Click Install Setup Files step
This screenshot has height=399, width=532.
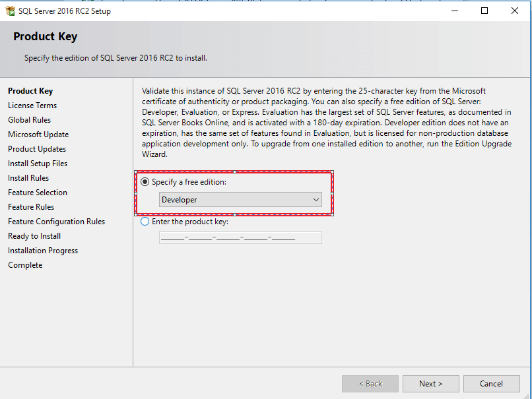click(38, 164)
